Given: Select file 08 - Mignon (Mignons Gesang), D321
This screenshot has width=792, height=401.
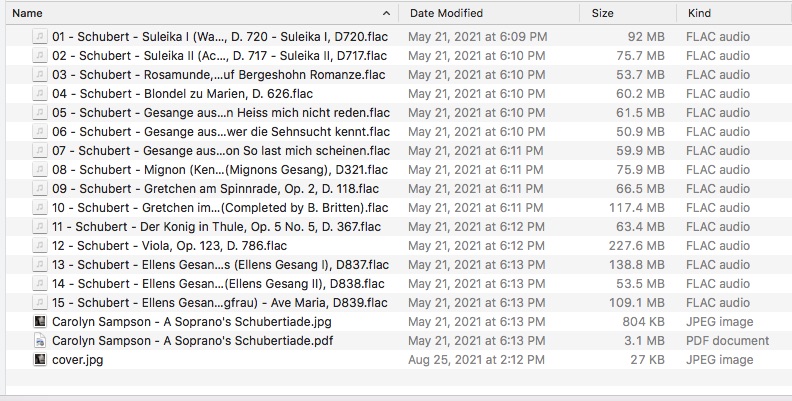Looking at the screenshot, I should tap(399, 170).
